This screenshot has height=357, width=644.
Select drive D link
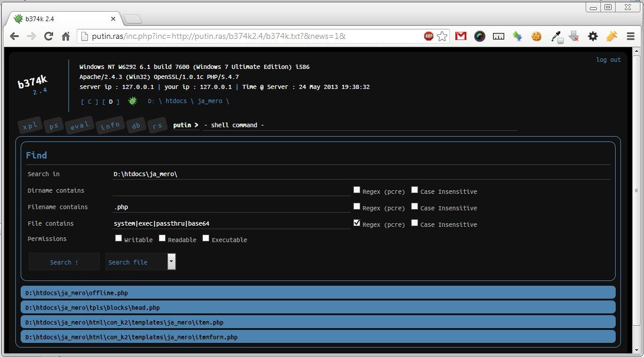coord(111,101)
